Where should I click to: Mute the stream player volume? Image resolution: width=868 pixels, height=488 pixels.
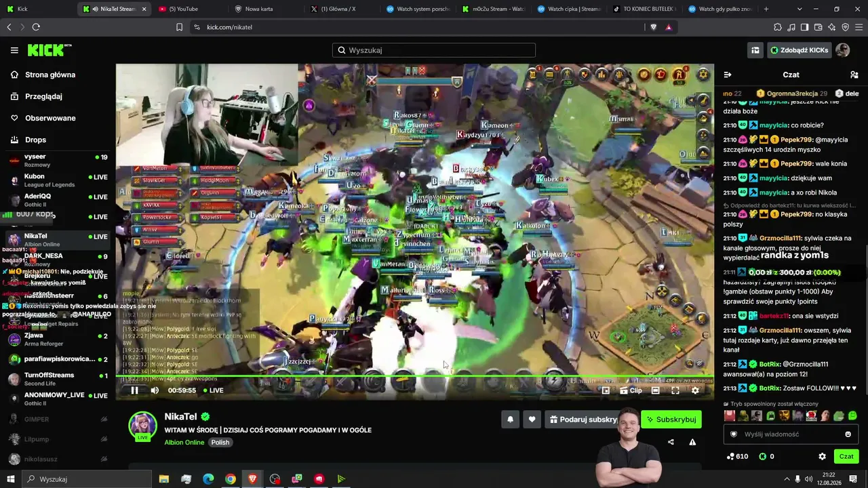point(155,390)
